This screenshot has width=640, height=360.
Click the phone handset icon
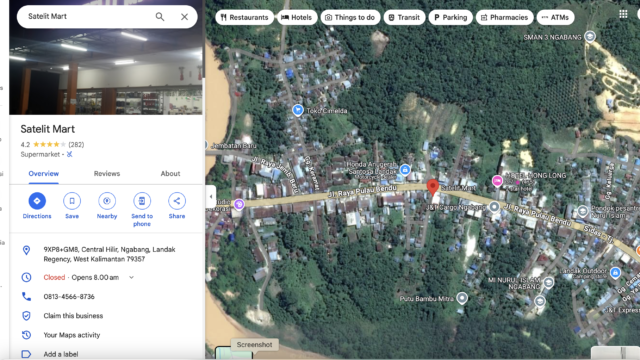(27, 296)
